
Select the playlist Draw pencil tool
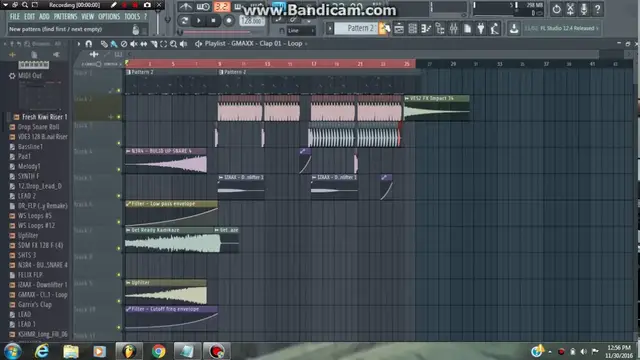point(104,44)
